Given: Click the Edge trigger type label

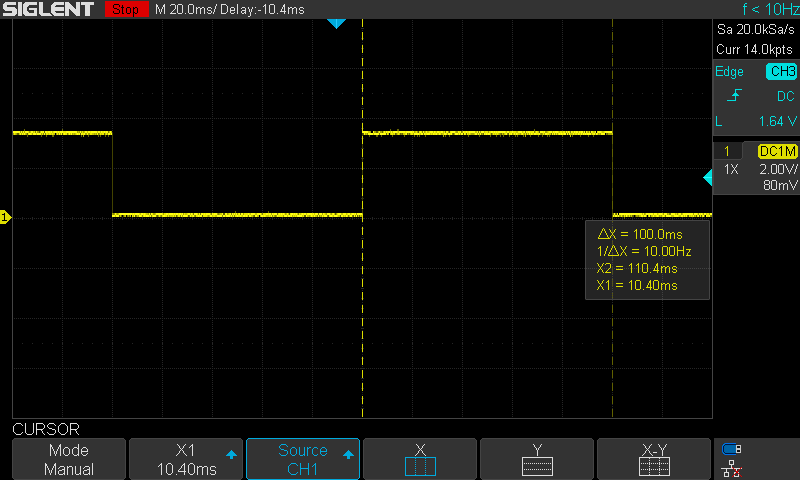Looking at the screenshot, I should point(729,72).
